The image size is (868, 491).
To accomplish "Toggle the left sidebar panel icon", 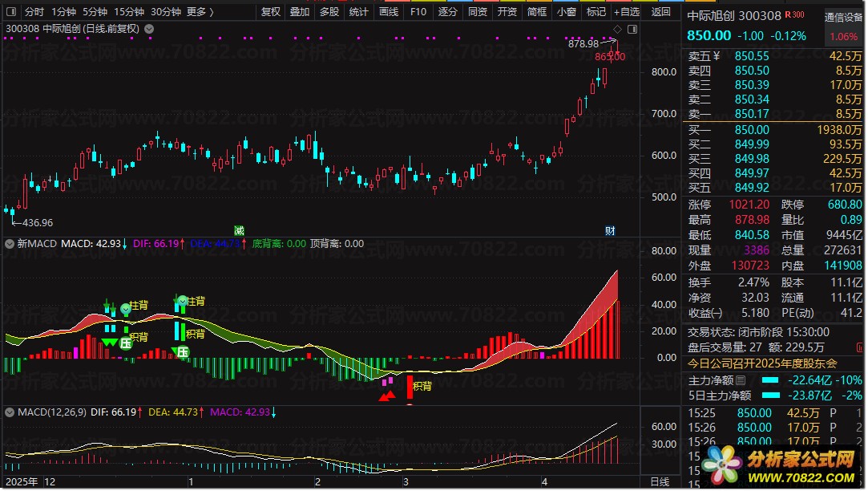I will (x=10, y=12).
